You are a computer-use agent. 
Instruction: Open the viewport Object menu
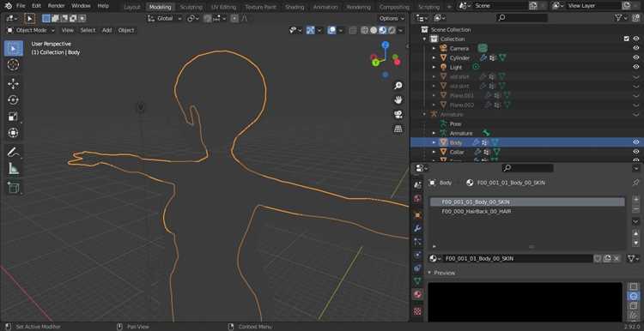pyautogui.click(x=126, y=30)
